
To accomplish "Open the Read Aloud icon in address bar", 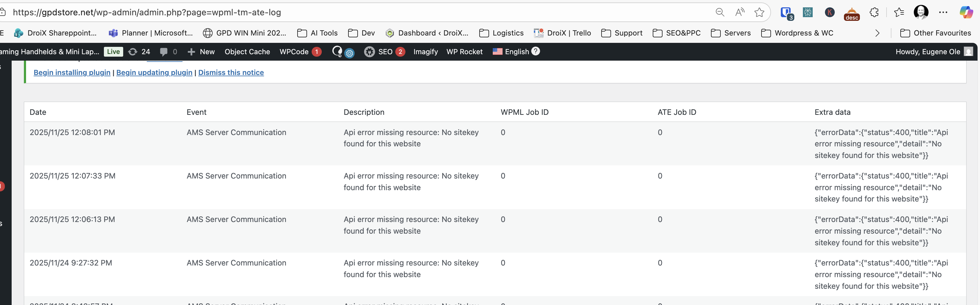I will pyautogui.click(x=739, y=12).
